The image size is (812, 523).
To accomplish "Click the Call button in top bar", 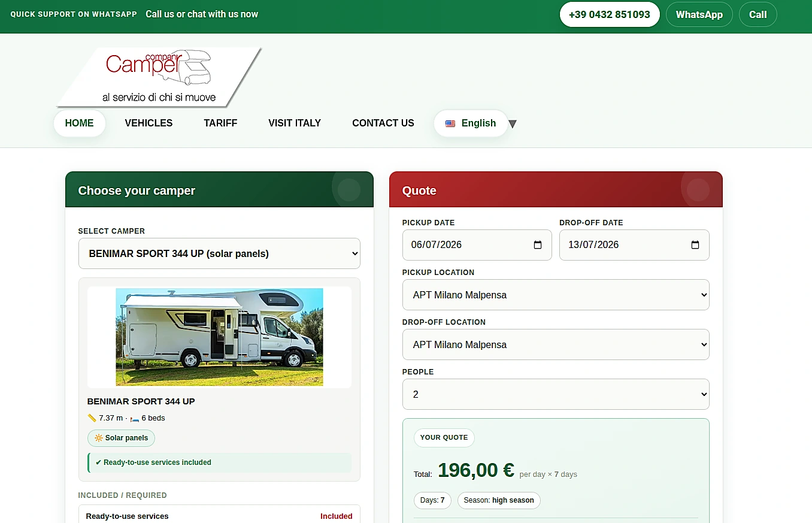I will [758, 14].
